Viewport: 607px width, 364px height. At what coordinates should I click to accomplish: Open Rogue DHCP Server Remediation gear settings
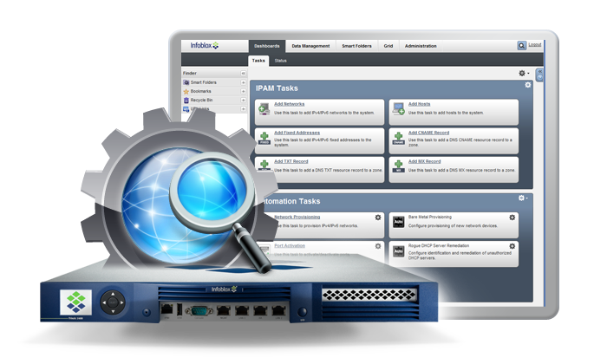[x=512, y=246]
